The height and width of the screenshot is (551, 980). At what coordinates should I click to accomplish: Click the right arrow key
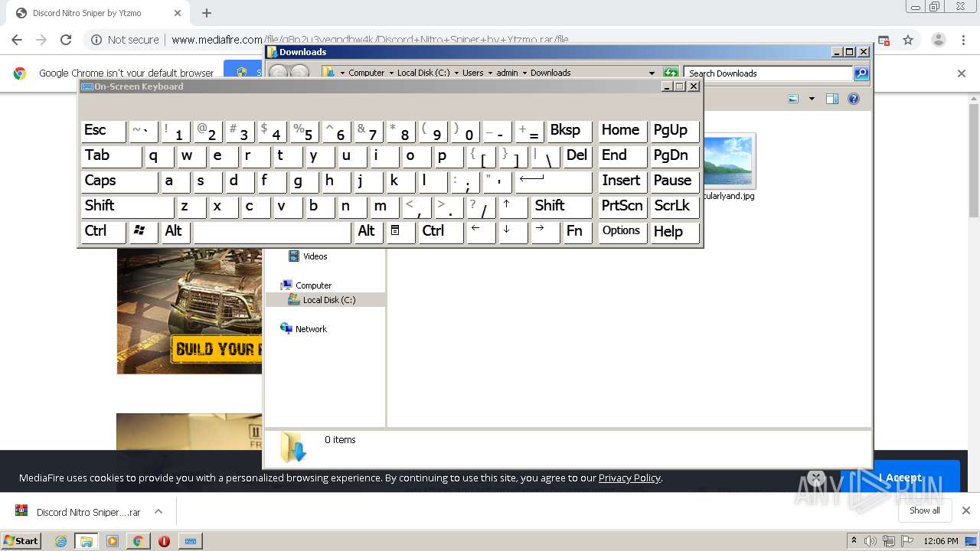click(x=546, y=232)
